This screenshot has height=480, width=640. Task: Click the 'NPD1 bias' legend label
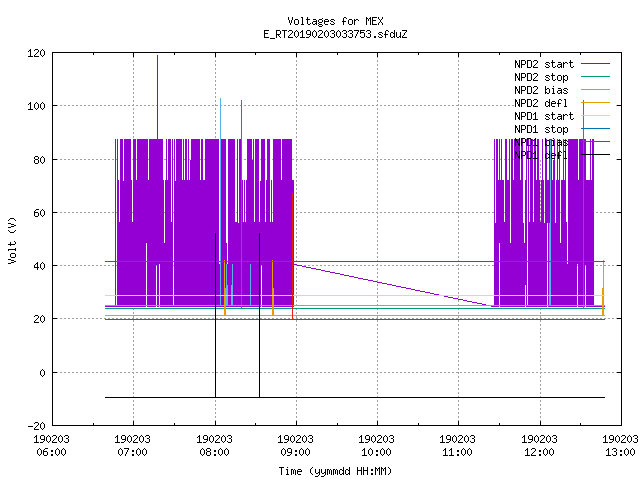pos(541,142)
